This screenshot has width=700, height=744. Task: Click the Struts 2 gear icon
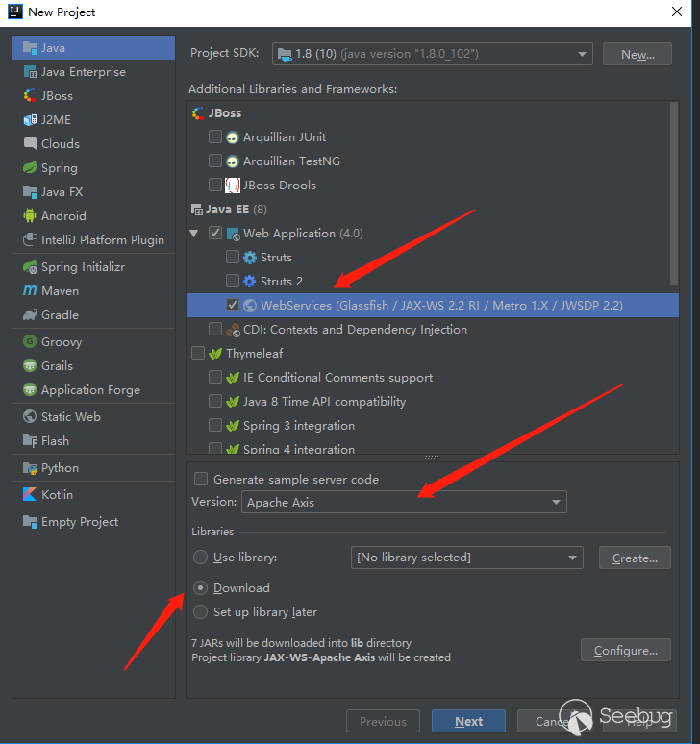[250, 282]
